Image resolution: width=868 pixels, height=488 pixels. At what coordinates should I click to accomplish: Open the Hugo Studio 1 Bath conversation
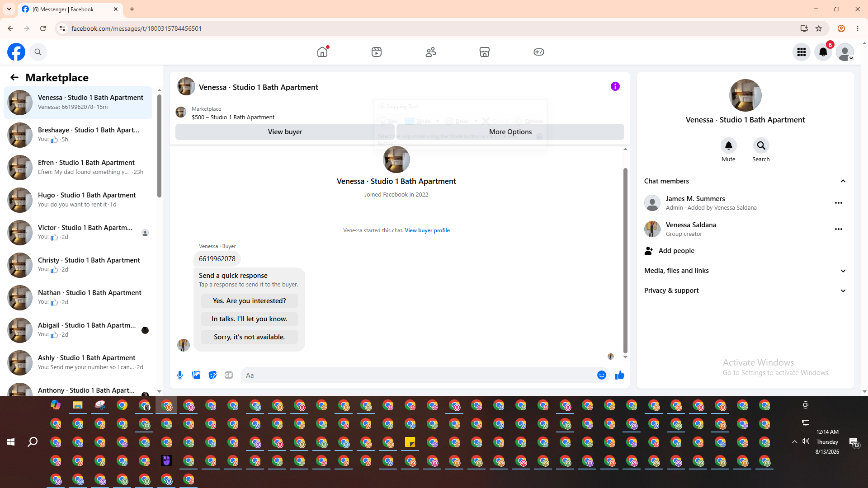coord(78,200)
